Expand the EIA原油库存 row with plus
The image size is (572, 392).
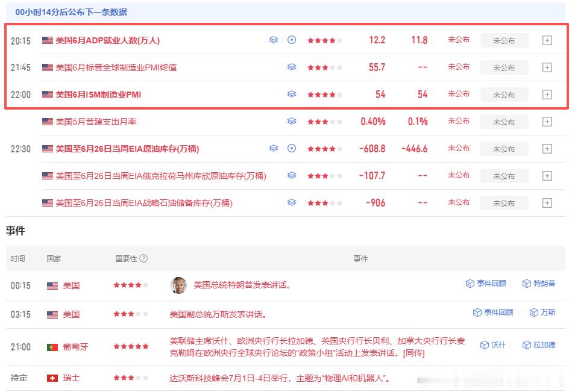[x=547, y=149]
